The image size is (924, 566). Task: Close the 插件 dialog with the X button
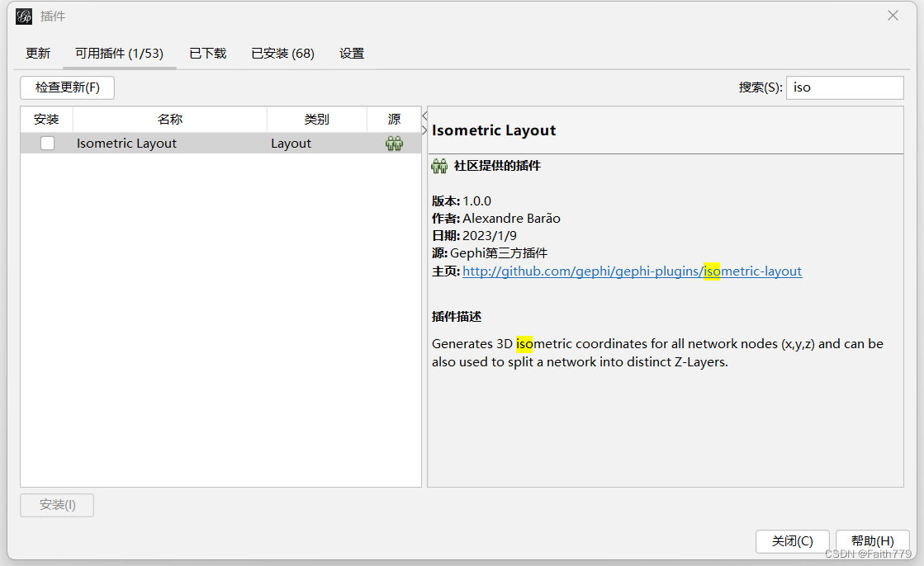pos(893,16)
